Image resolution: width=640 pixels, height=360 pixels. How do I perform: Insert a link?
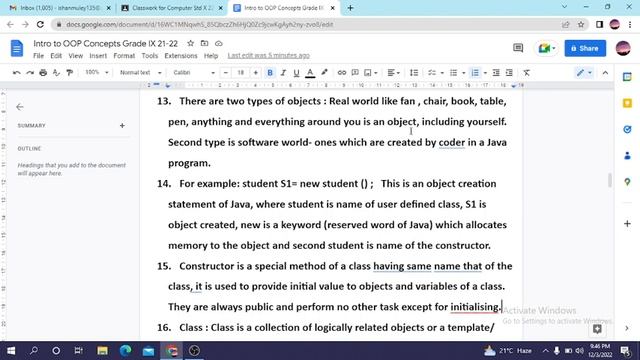point(342,73)
